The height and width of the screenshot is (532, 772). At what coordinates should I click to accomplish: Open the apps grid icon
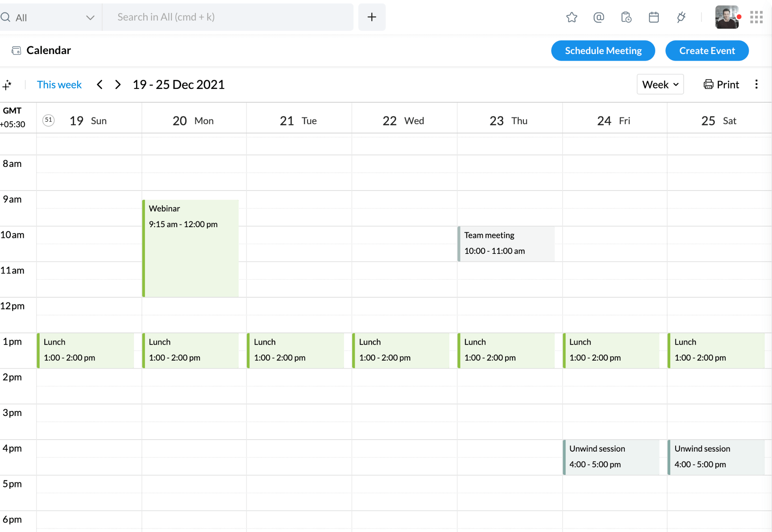(757, 17)
